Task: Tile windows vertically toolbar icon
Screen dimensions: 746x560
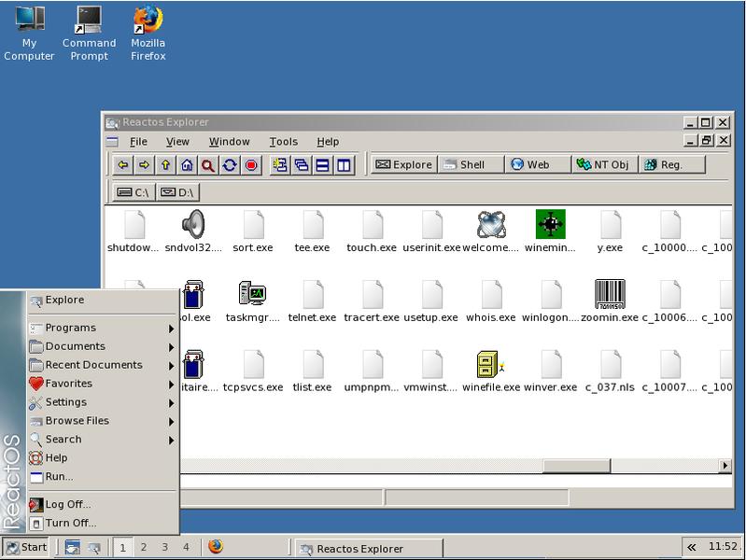Action: (x=344, y=165)
